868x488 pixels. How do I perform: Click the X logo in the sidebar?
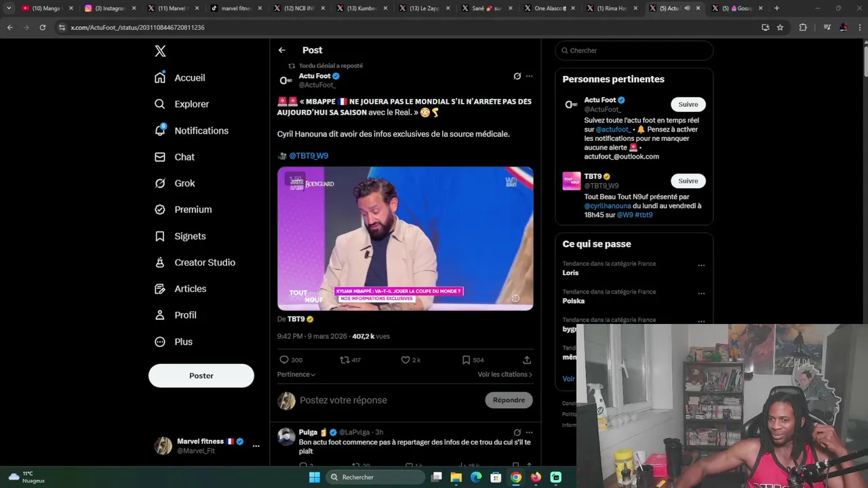pos(160,51)
